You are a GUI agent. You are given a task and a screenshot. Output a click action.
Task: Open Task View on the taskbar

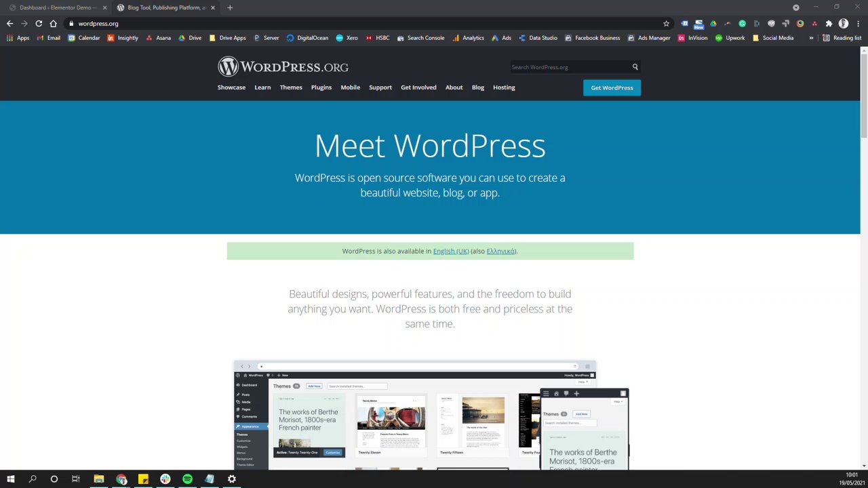pos(75,479)
